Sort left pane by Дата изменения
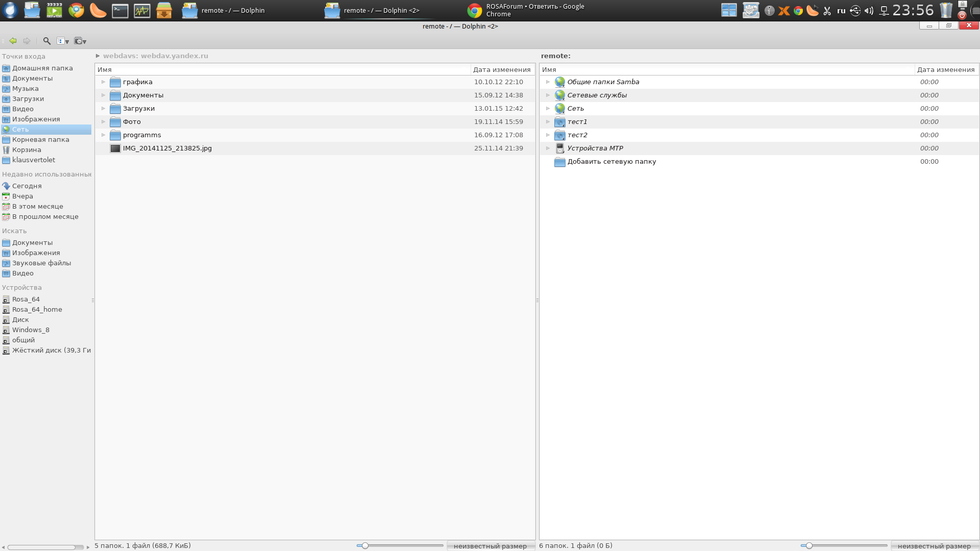The height and width of the screenshot is (551, 980). point(501,70)
